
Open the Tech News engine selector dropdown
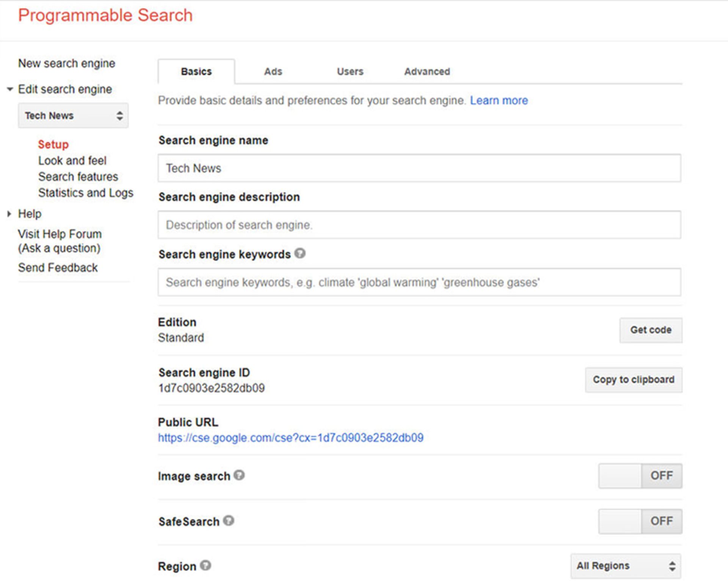(73, 115)
